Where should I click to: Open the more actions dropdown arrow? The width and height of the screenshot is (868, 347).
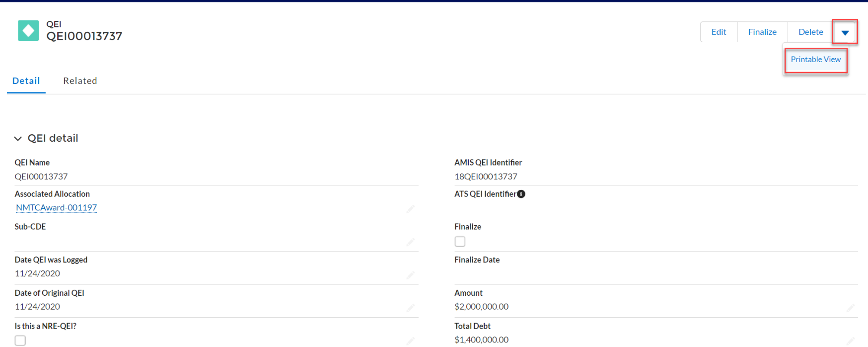845,32
